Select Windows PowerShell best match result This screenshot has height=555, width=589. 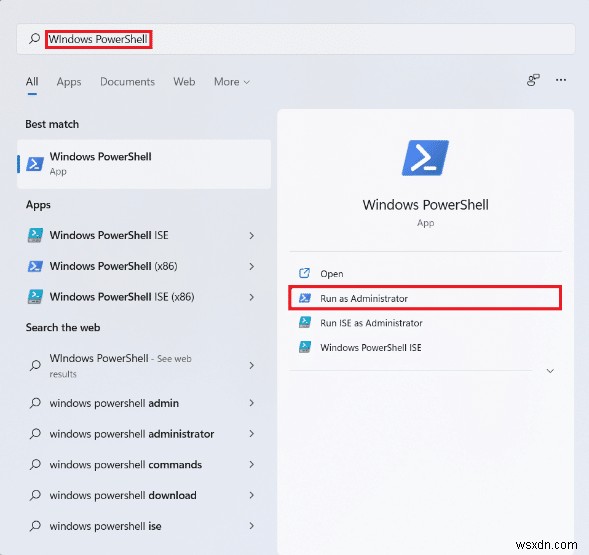[144, 164]
